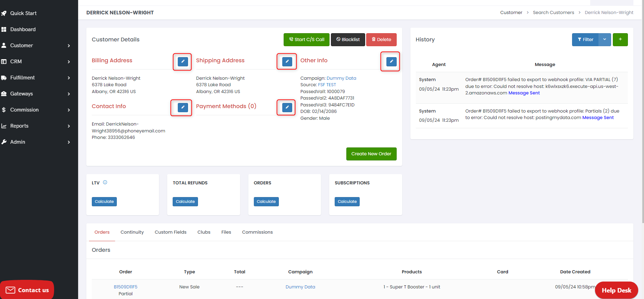The width and height of the screenshot is (644, 299).
Task: Switch to the Continuity tab
Action: 132,232
